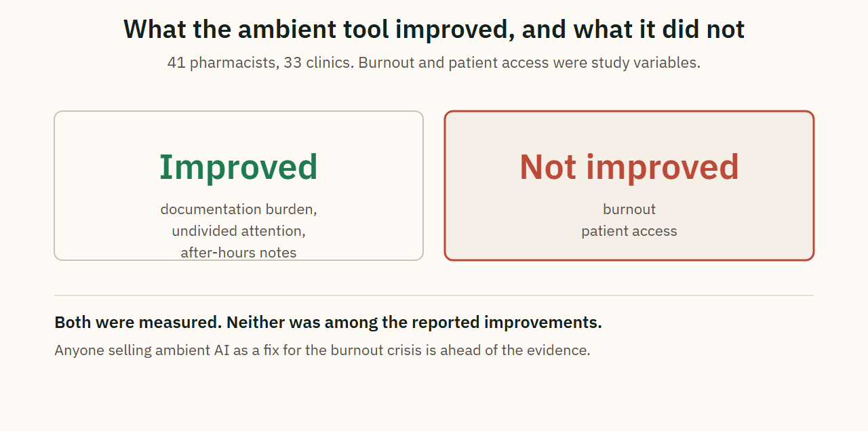Click the main title about ambient tool
Viewport: 868px width, 431px height.
(x=434, y=29)
